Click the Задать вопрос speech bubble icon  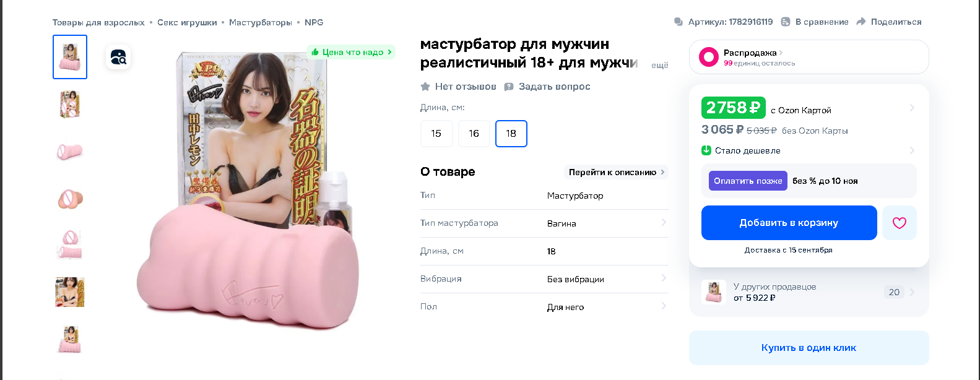tap(509, 87)
